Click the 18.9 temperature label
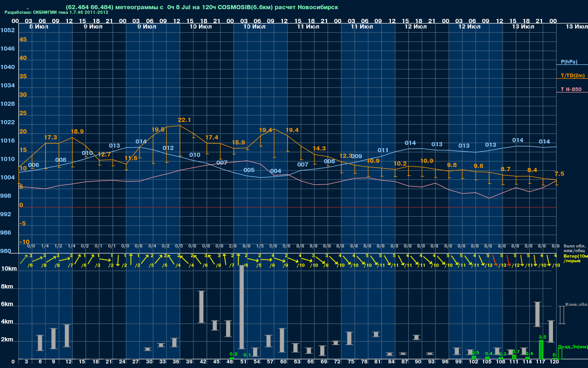The image size is (588, 368). pos(77,132)
